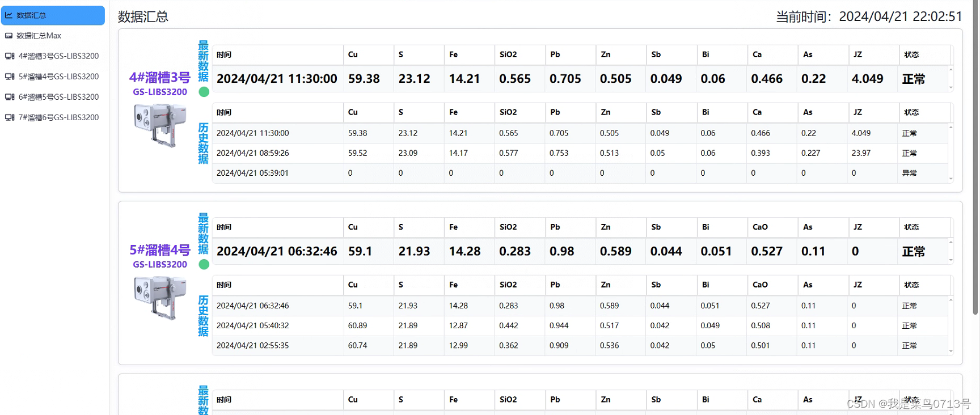Screen dimensions: 980x415
Task: Select history row 2024/04/21 05:39:01
Action: click(580, 173)
